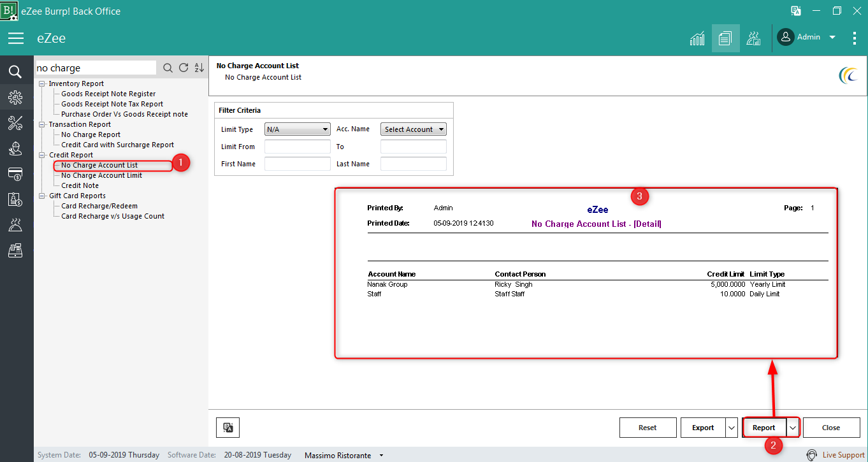Select No Charge Account List
This screenshot has height=462, width=868.
pyautogui.click(x=99, y=165)
